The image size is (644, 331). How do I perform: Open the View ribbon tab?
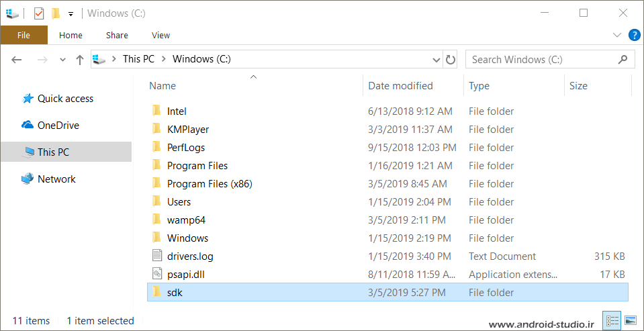point(160,36)
